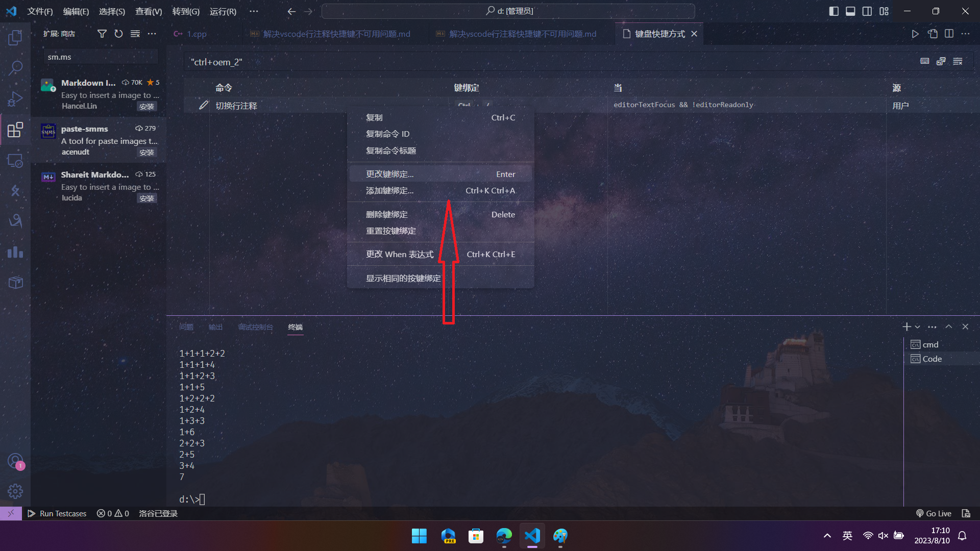Refresh the extensions list
The width and height of the screenshot is (980, 551).
[118, 34]
